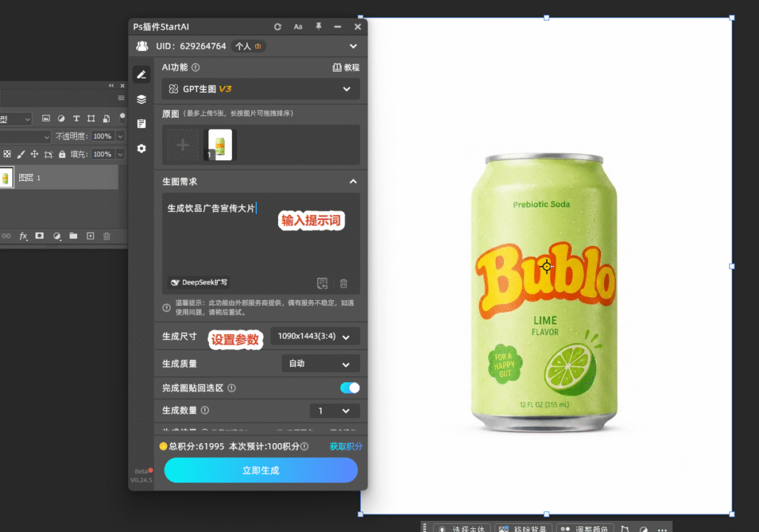Toggle lock all padlock icon
Image resolution: width=759 pixels, height=532 pixels.
[x=62, y=154]
